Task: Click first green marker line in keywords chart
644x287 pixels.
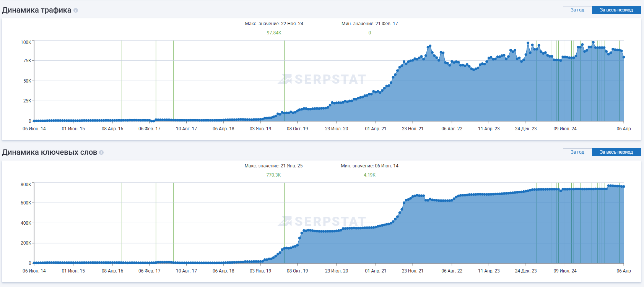Action: click(121, 222)
